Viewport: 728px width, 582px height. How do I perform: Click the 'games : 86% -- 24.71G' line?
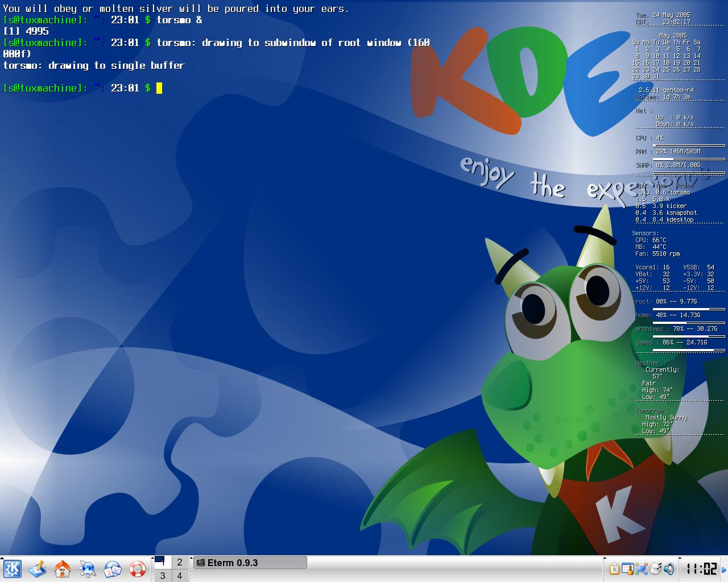(x=671, y=342)
